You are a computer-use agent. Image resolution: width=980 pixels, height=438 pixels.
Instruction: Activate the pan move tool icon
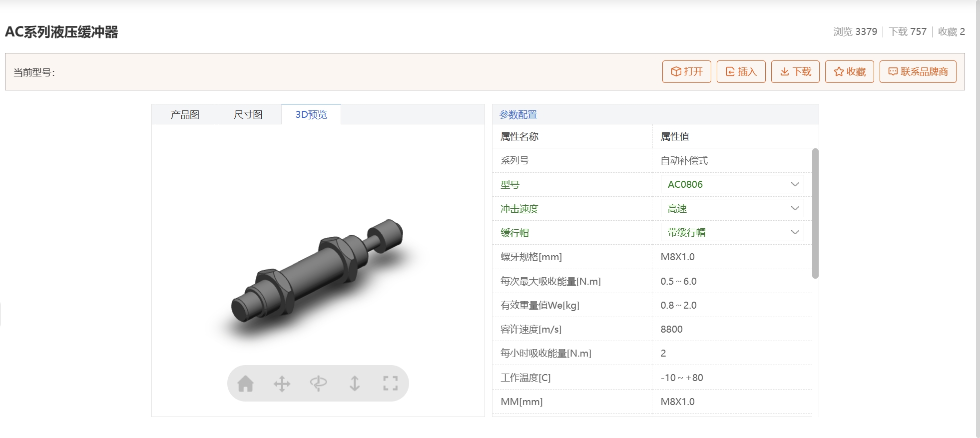(x=282, y=384)
